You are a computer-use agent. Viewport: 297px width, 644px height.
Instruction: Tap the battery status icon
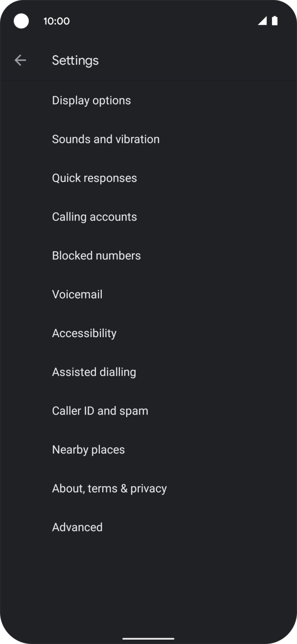click(x=275, y=21)
